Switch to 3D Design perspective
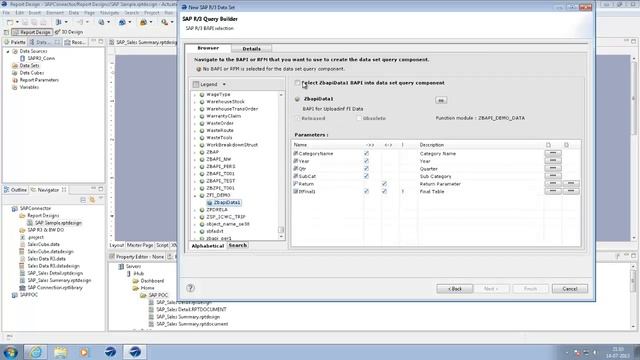 (69, 32)
